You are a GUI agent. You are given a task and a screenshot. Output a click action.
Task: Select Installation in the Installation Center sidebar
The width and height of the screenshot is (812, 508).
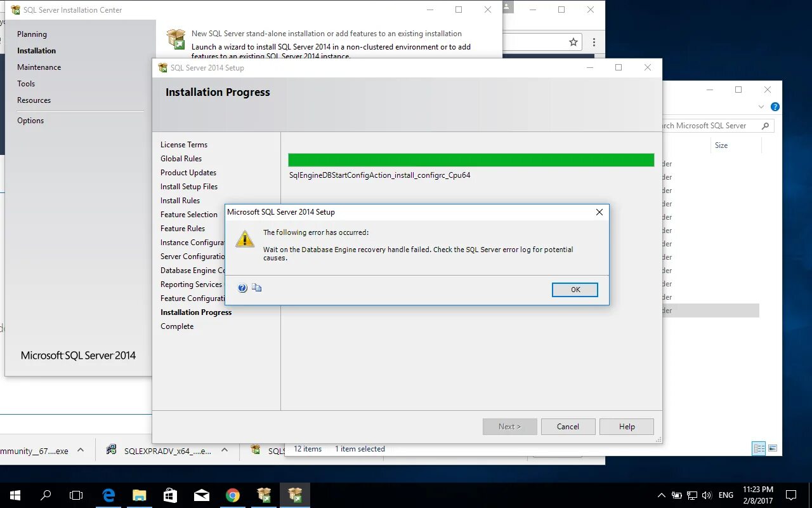pyautogui.click(x=36, y=51)
